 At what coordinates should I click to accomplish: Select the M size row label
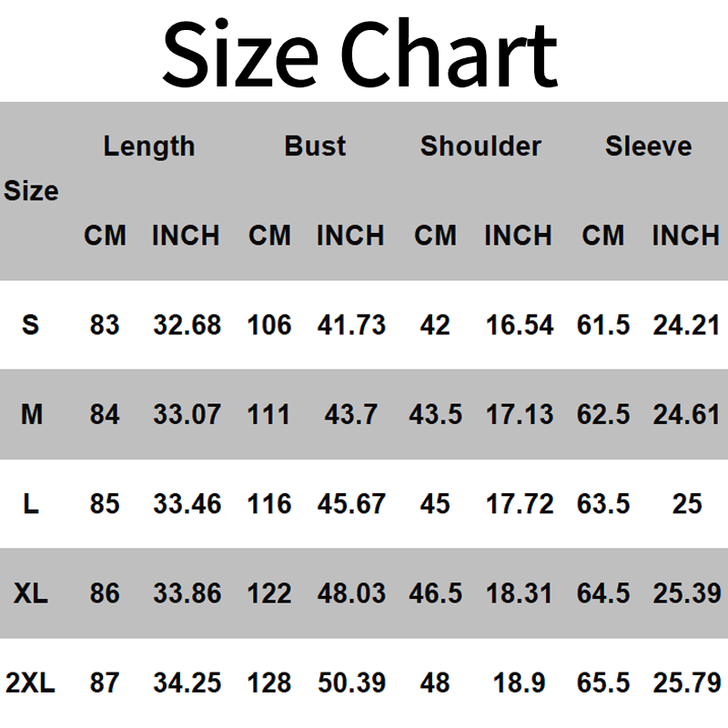tap(31, 415)
